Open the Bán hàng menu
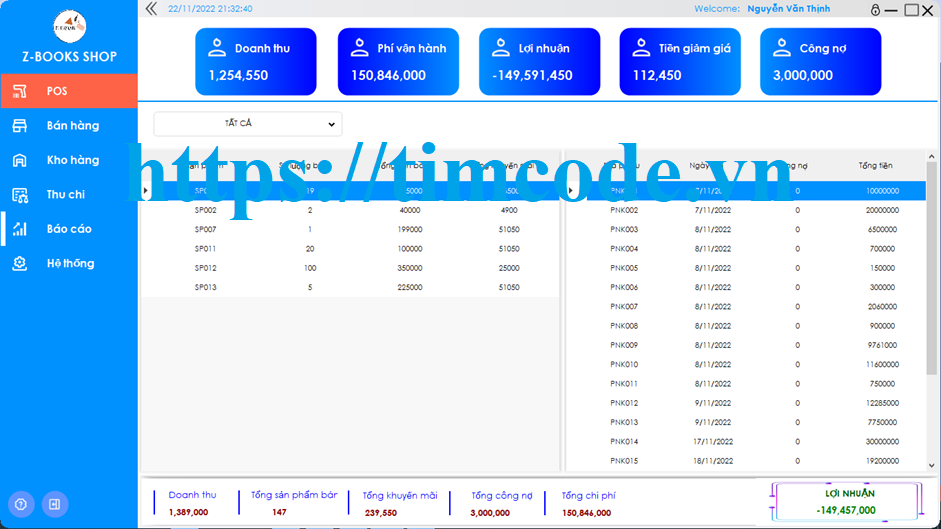The width and height of the screenshot is (941, 529). [69, 125]
